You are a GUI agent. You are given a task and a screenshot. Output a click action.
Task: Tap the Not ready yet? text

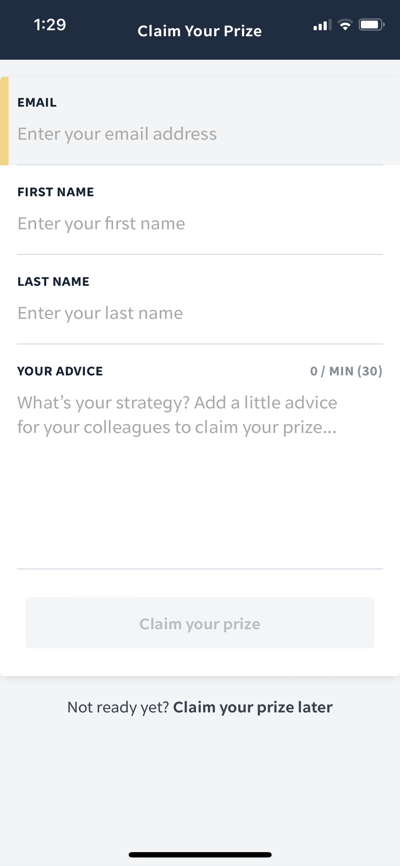click(118, 707)
